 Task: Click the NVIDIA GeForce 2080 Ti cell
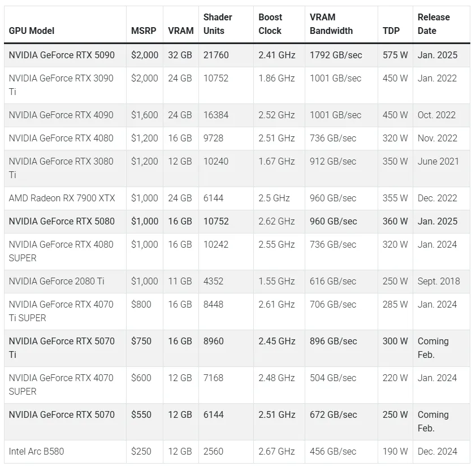[x=57, y=282]
